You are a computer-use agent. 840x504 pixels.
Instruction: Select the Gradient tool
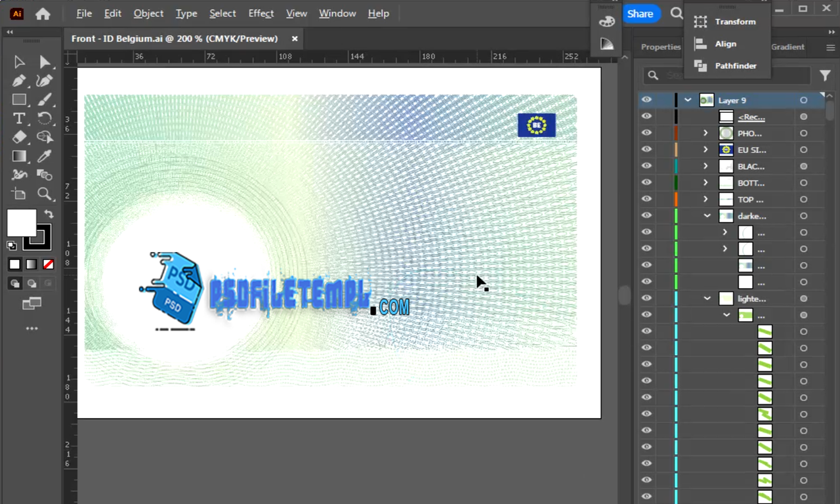19,156
